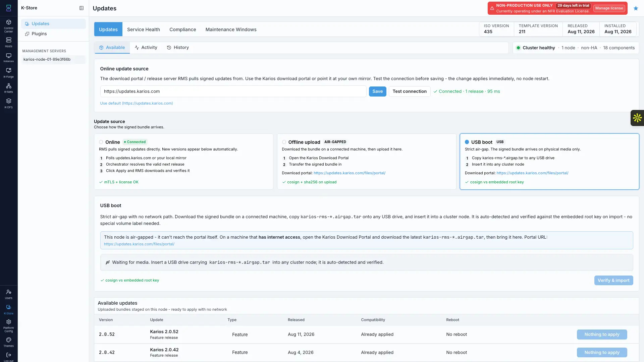
Task: Click the Test connection button
Action: click(410, 92)
